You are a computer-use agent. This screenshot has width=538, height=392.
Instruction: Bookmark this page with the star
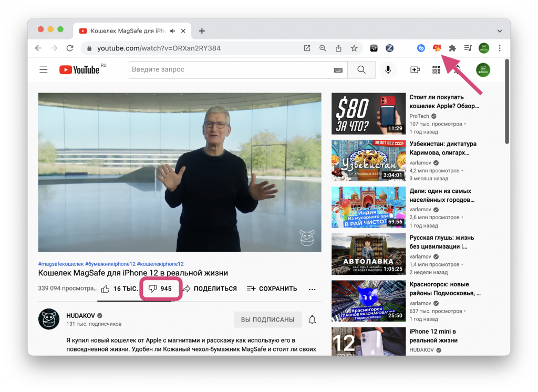click(x=354, y=48)
